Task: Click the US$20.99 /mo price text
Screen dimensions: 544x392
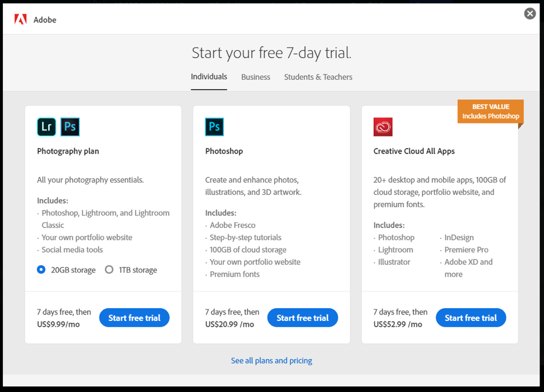Action: coord(230,324)
